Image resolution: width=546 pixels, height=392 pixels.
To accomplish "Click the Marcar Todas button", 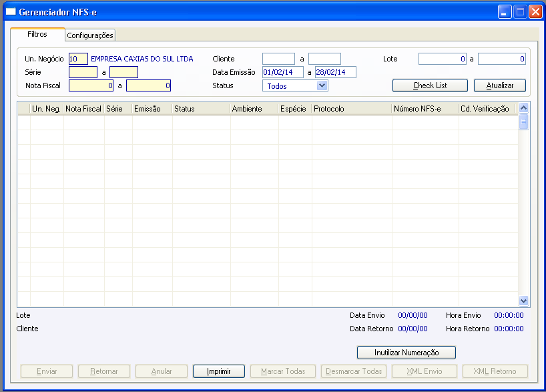I will [x=283, y=371].
